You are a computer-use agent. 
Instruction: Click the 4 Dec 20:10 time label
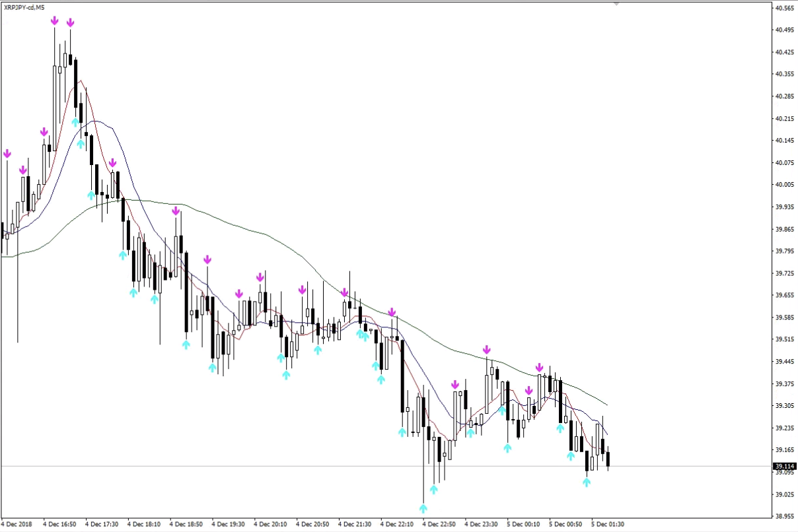(270, 525)
